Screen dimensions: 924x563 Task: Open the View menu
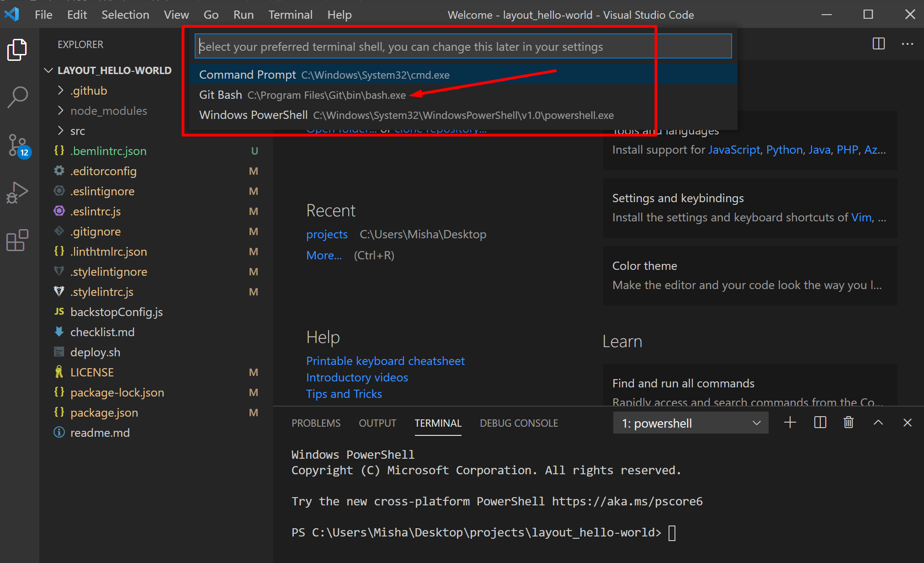(176, 15)
